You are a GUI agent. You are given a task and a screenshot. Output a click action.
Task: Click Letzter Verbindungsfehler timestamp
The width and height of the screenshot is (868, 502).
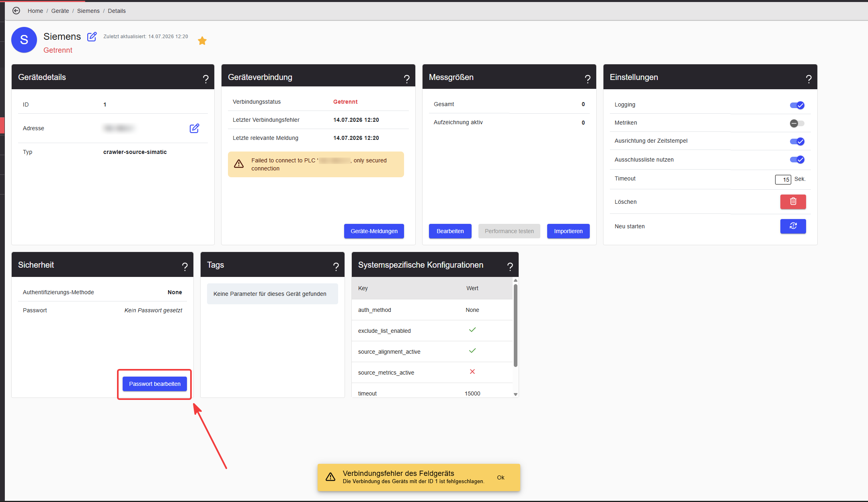(x=356, y=120)
